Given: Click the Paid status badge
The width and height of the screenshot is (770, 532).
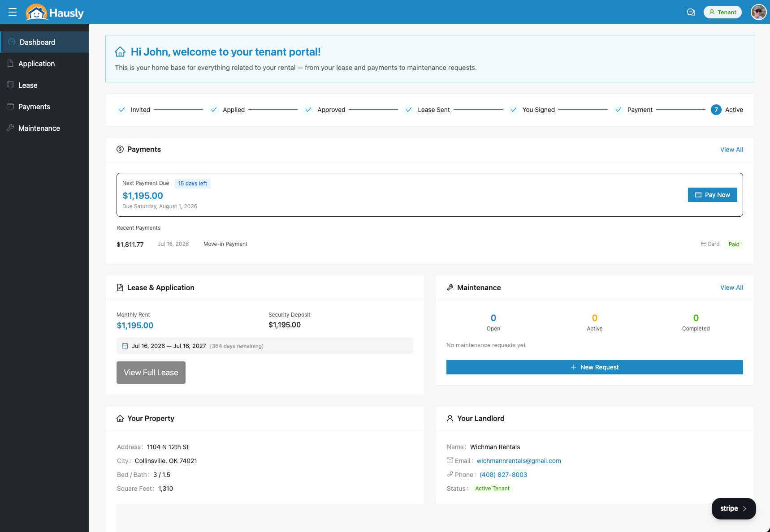Looking at the screenshot, I should [x=734, y=245].
